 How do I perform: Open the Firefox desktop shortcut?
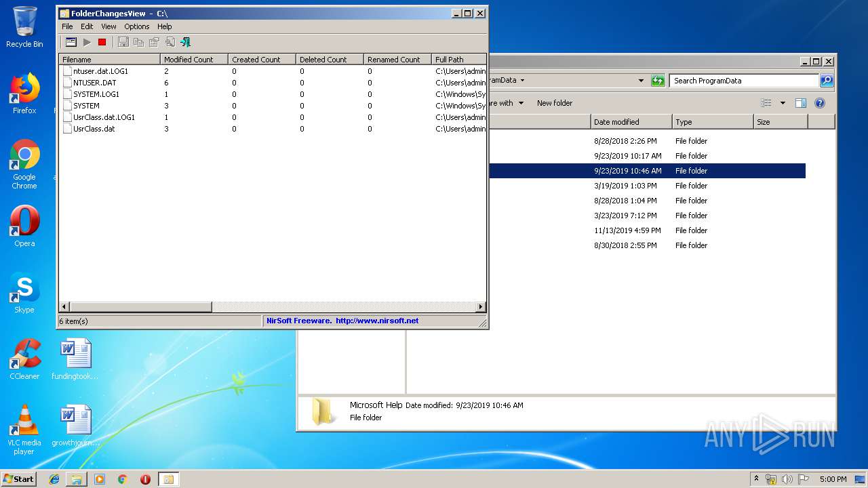24,94
